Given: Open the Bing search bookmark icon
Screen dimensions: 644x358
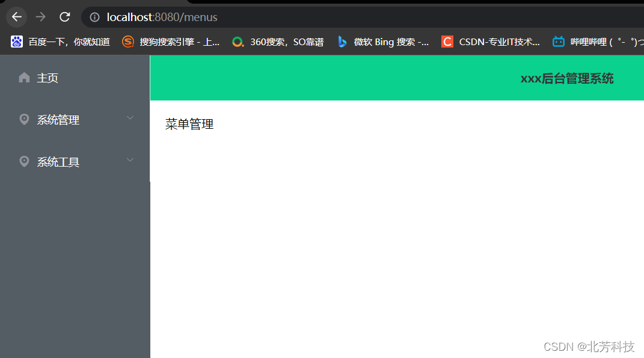Looking at the screenshot, I should pos(342,42).
